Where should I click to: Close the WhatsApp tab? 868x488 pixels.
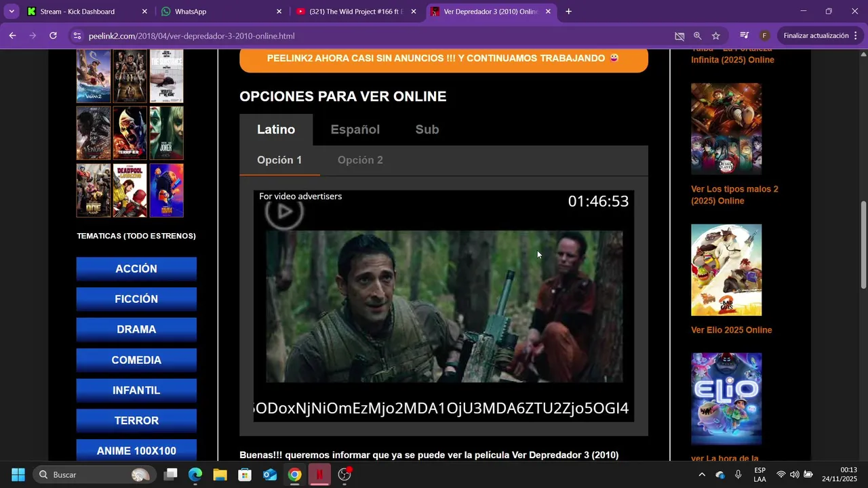279,12
